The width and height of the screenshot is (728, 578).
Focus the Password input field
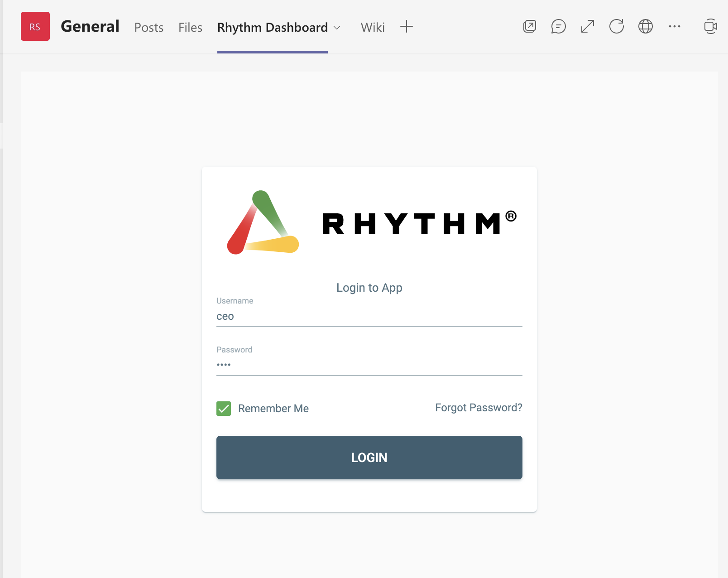coord(369,365)
